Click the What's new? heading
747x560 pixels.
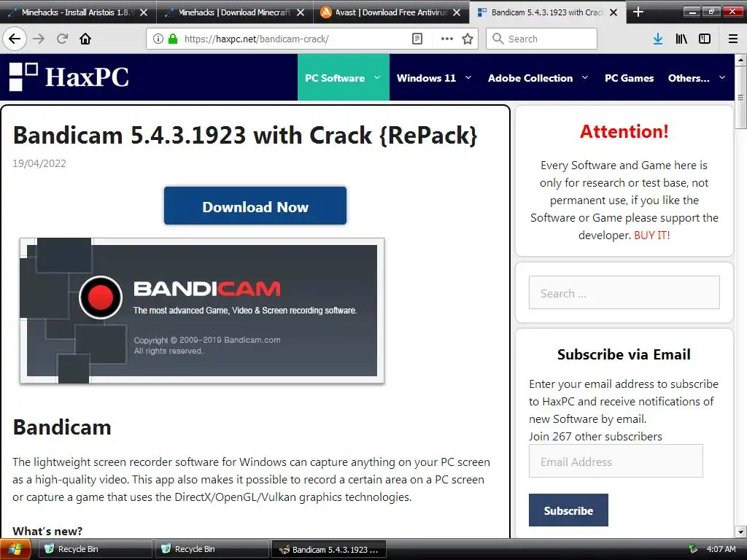point(47,531)
